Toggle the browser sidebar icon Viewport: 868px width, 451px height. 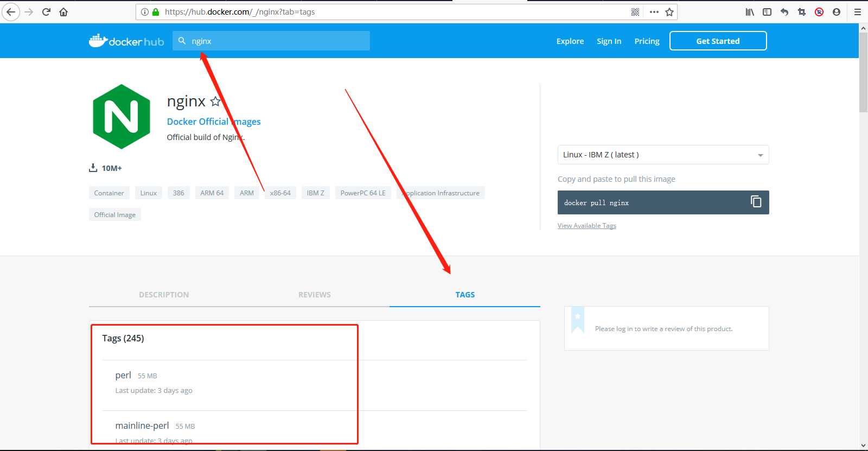coord(767,12)
